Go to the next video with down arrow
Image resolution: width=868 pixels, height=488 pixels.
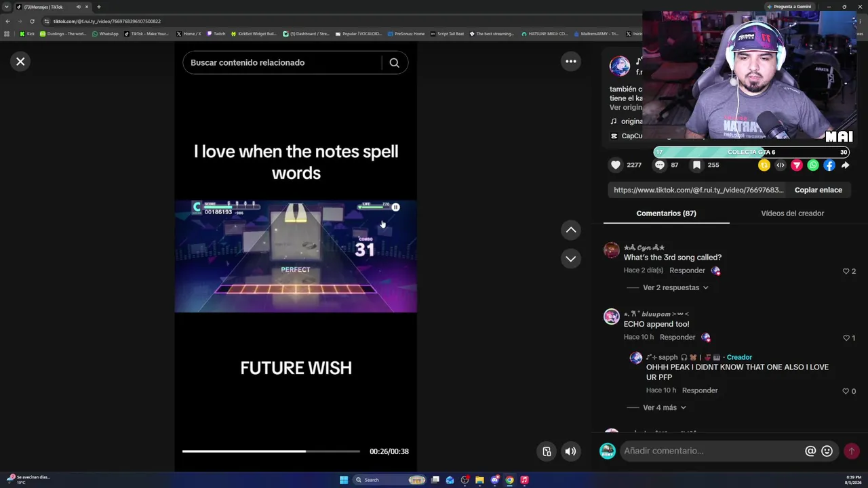click(571, 258)
